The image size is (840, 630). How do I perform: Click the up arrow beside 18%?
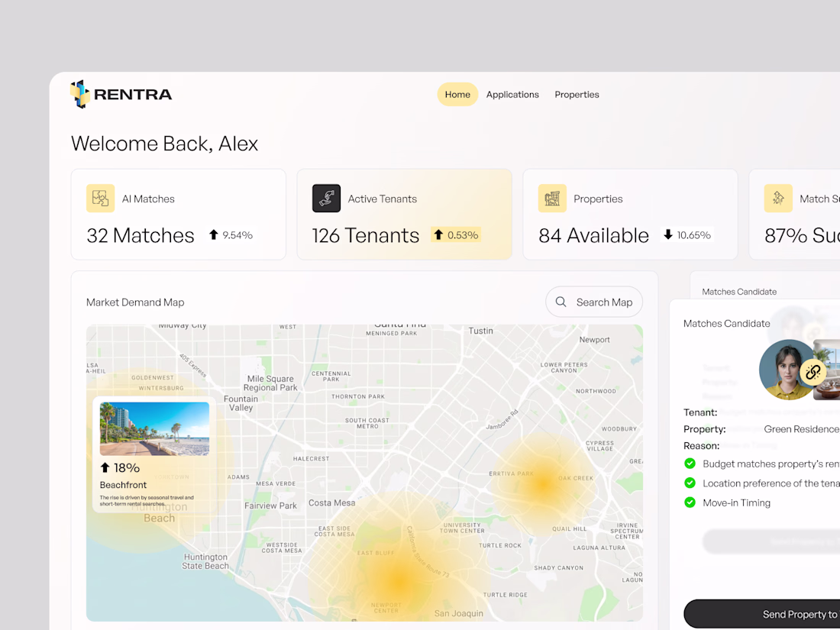pos(105,467)
